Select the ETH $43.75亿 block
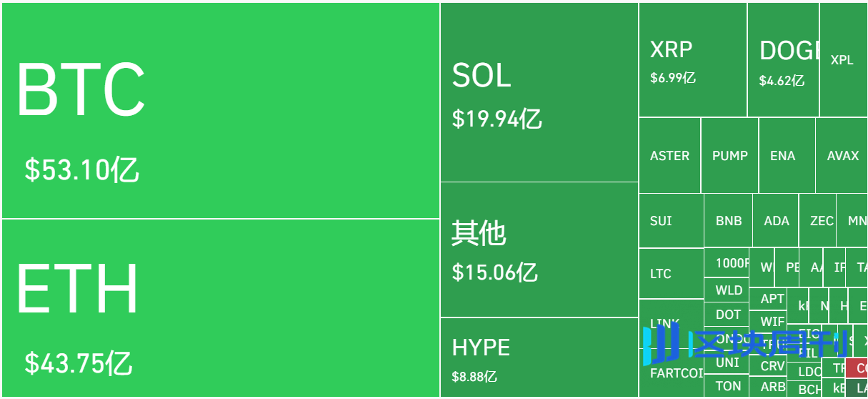 coord(220,307)
